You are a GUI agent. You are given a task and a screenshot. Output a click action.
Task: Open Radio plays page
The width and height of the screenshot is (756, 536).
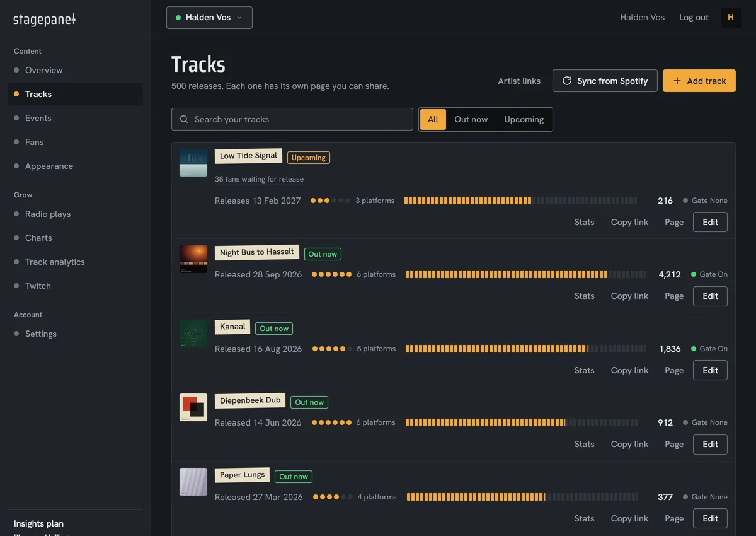pos(75,214)
